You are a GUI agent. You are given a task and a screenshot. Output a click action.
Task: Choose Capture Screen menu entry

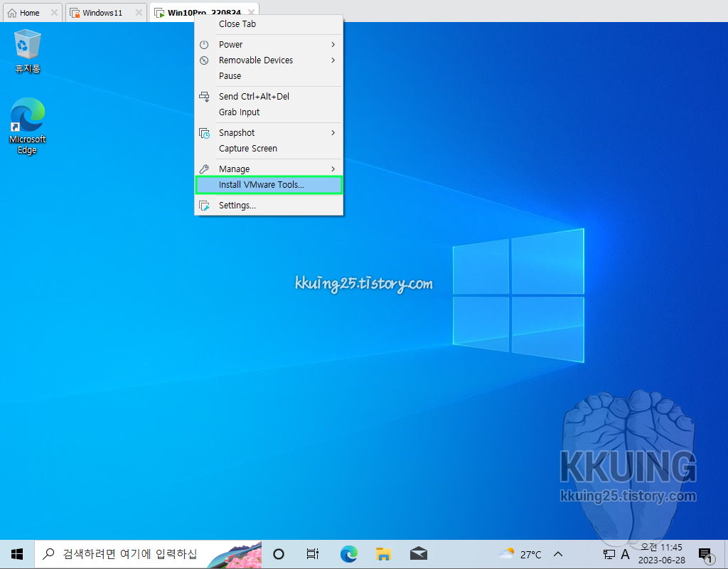(269, 149)
